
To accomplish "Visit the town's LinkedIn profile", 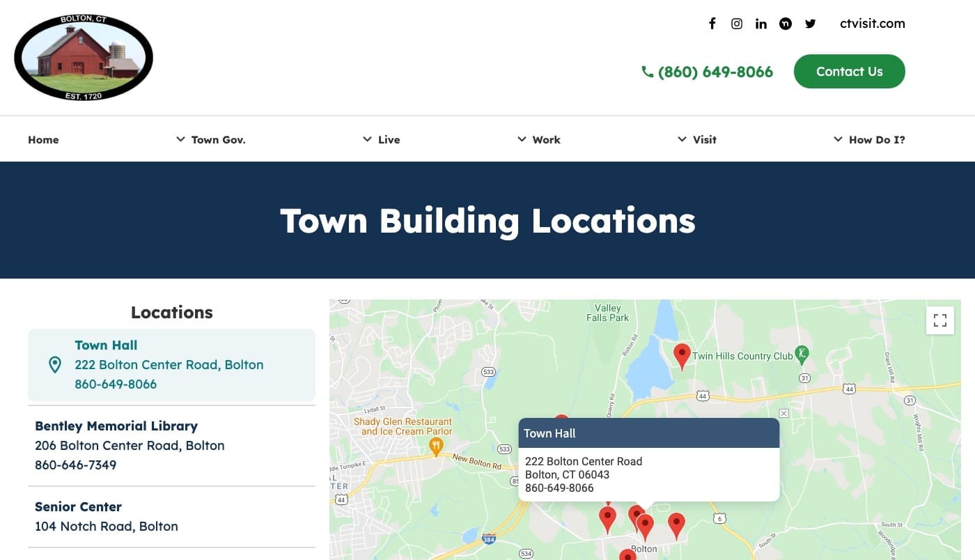I will [x=761, y=23].
